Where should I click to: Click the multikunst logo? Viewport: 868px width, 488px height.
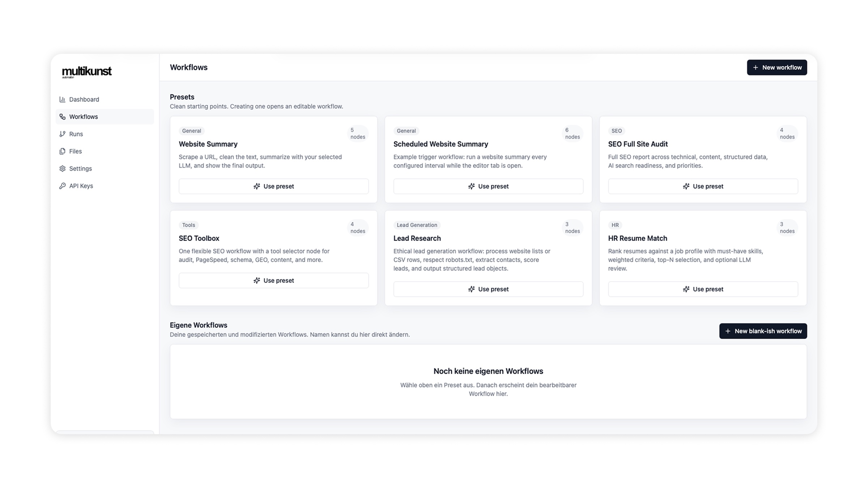87,72
